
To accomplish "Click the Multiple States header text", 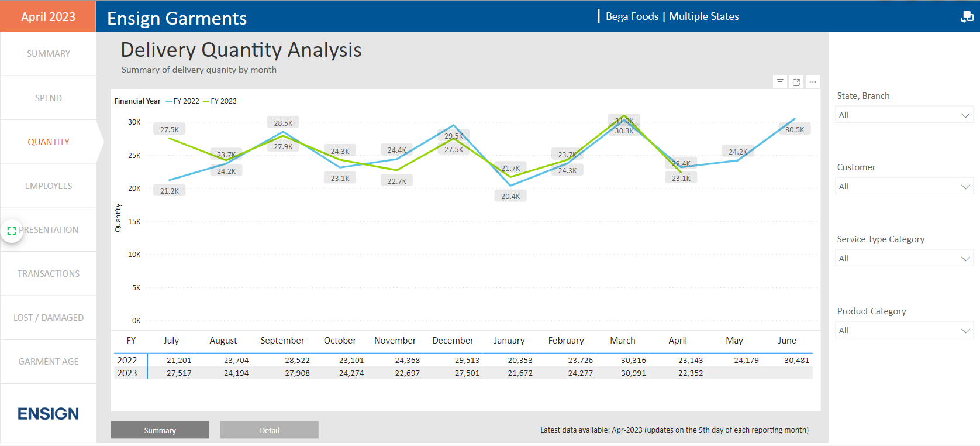I will (704, 16).
